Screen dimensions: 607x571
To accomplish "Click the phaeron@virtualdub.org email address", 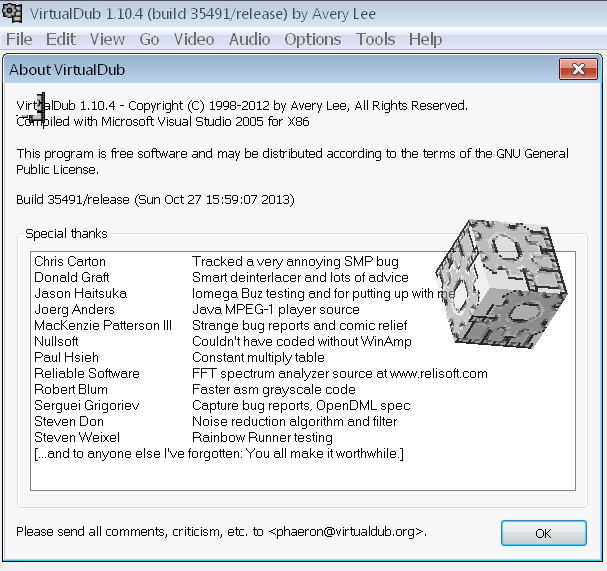I will (345, 532).
